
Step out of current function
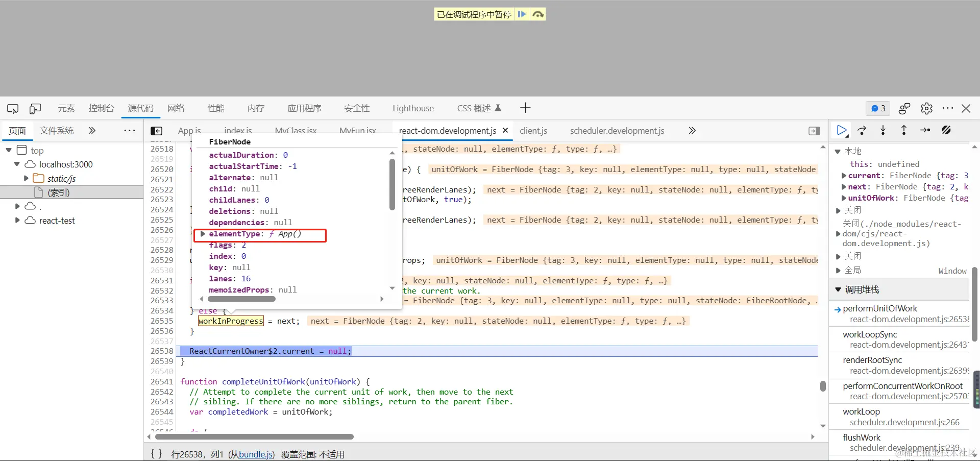click(904, 131)
